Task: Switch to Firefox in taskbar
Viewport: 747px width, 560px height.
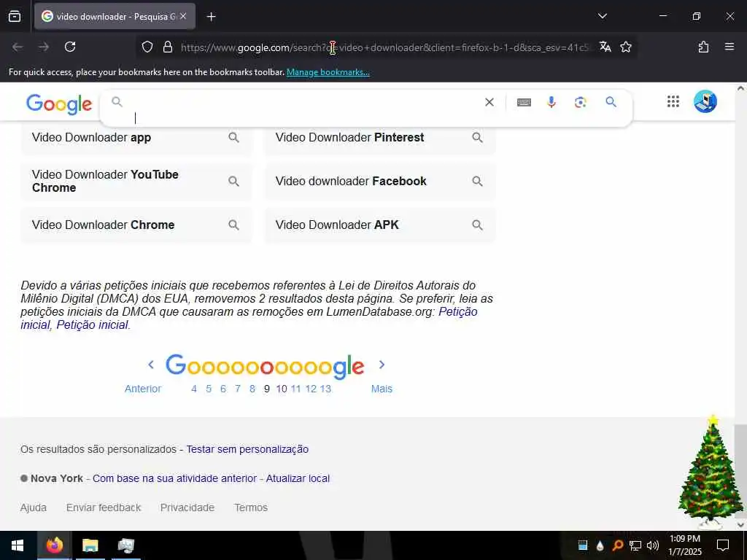Action: coord(54,545)
